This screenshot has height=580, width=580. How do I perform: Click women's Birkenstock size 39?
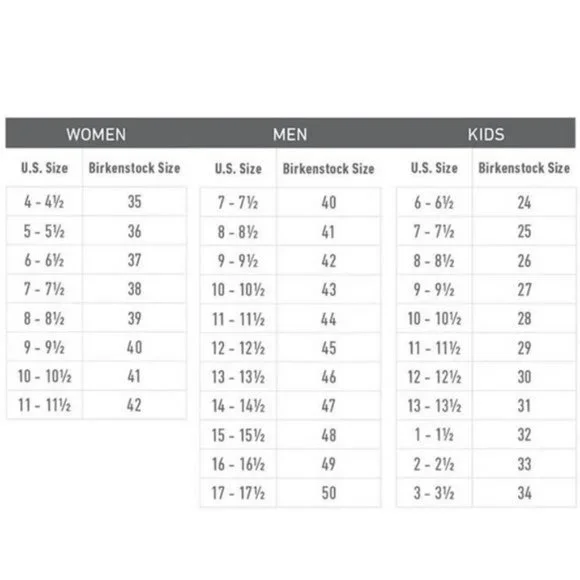134,318
